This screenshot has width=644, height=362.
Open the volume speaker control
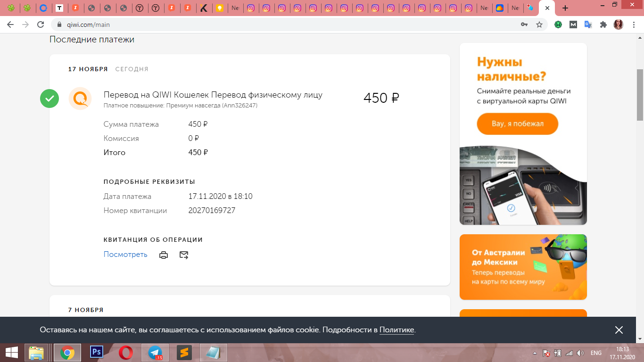(x=580, y=353)
